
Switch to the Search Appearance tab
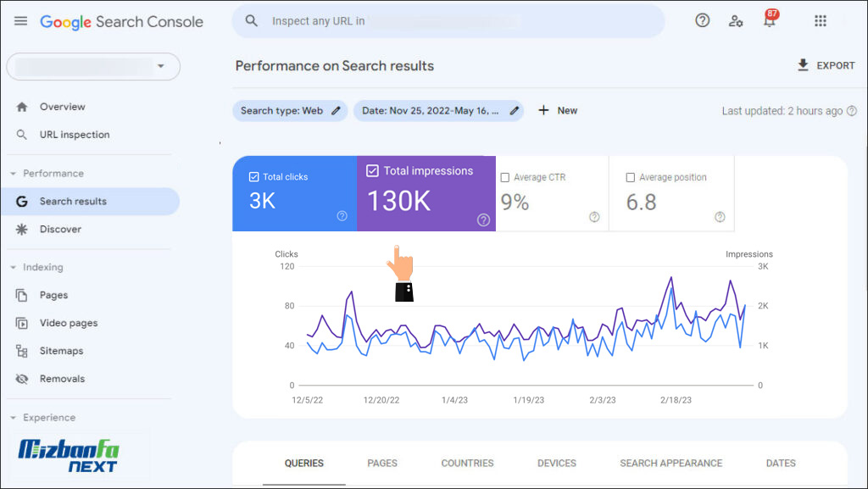[671, 464]
